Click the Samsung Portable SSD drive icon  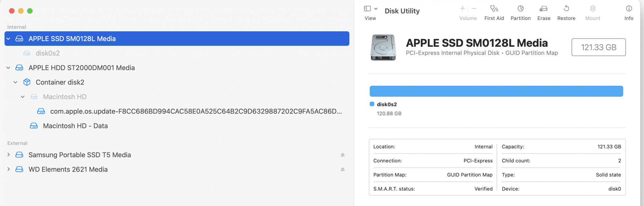pos(19,155)
